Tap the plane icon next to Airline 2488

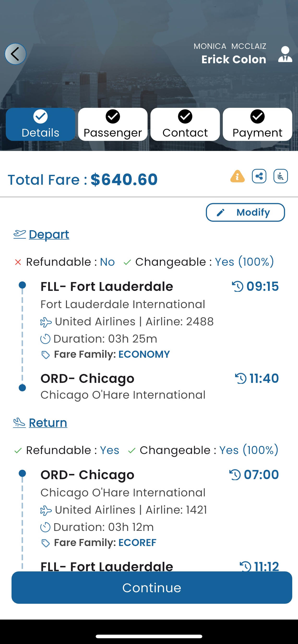46,322
